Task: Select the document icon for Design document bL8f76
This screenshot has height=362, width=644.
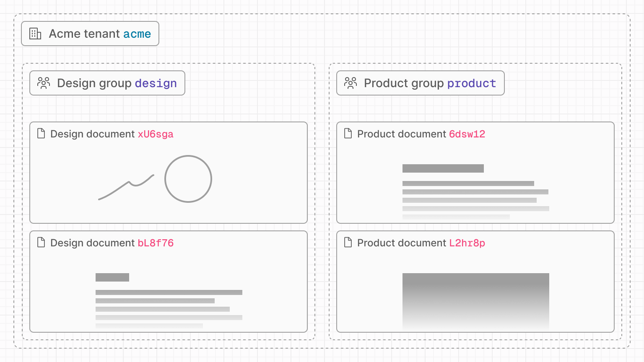Action: [x=41, y=243]
